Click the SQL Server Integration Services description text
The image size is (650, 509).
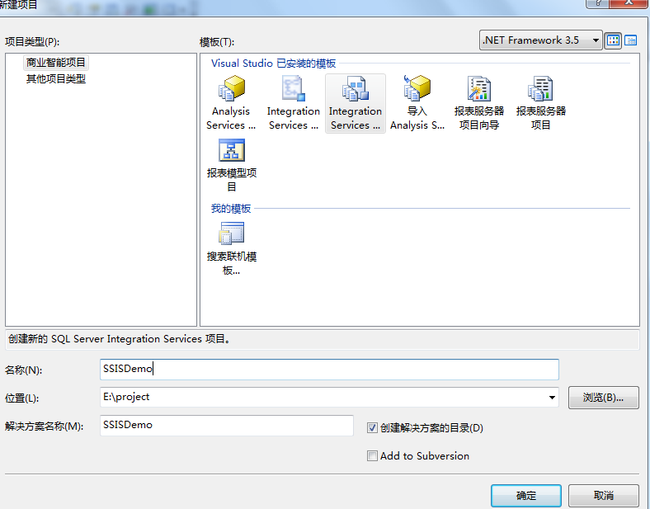119,339
